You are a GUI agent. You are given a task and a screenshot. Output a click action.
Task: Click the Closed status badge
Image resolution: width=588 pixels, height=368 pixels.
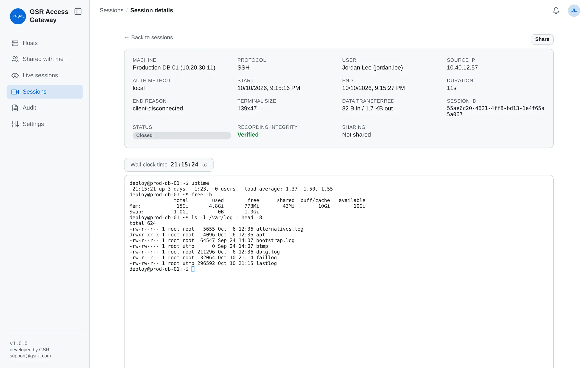click(182, 135)
